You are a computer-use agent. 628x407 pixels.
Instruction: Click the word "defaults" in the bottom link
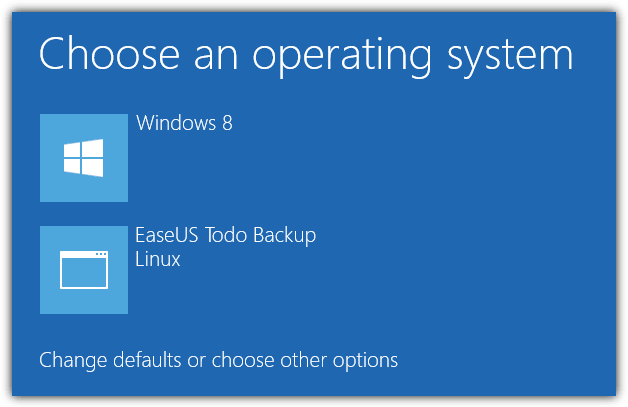pos(147,359)
